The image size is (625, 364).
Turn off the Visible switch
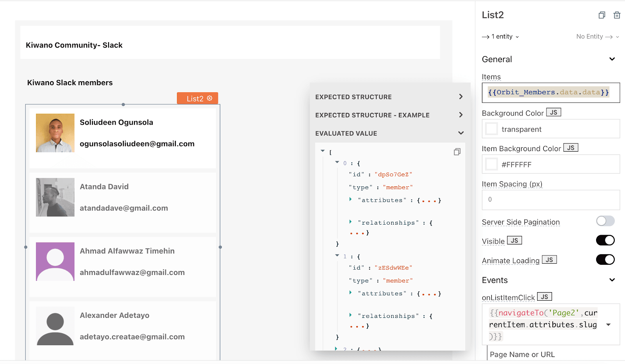(x=605, y=241)
